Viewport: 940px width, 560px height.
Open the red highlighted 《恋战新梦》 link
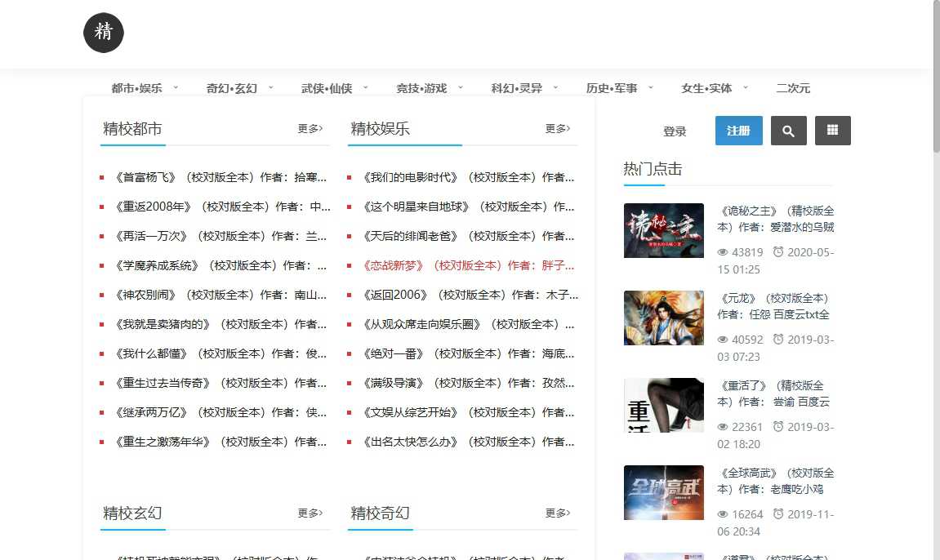coord(468,265)
